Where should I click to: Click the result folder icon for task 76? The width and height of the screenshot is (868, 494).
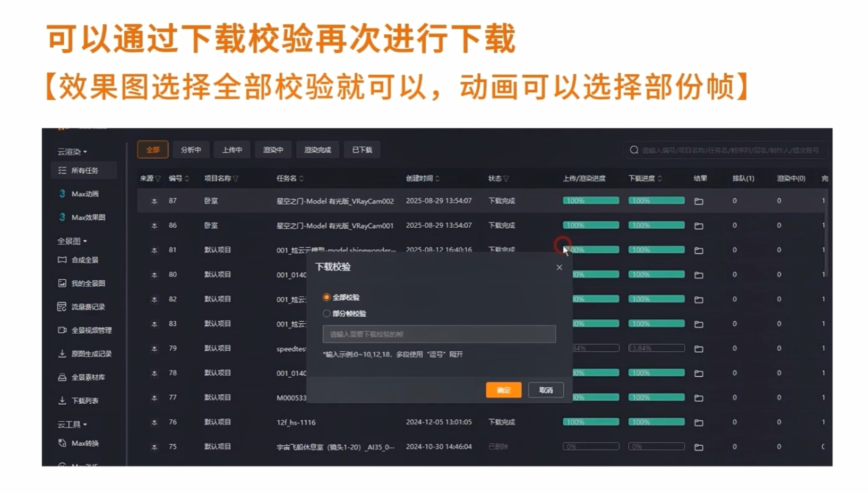(x=699, y=423)
